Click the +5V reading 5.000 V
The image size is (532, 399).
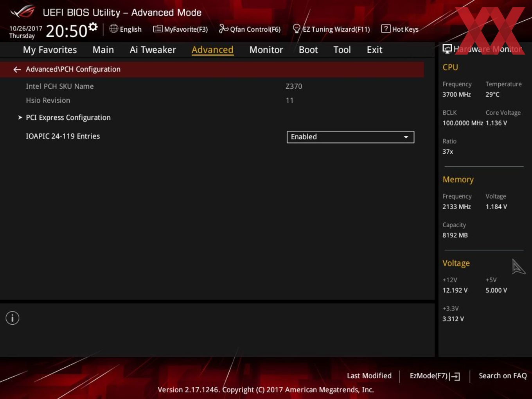(x=496, y=290)
